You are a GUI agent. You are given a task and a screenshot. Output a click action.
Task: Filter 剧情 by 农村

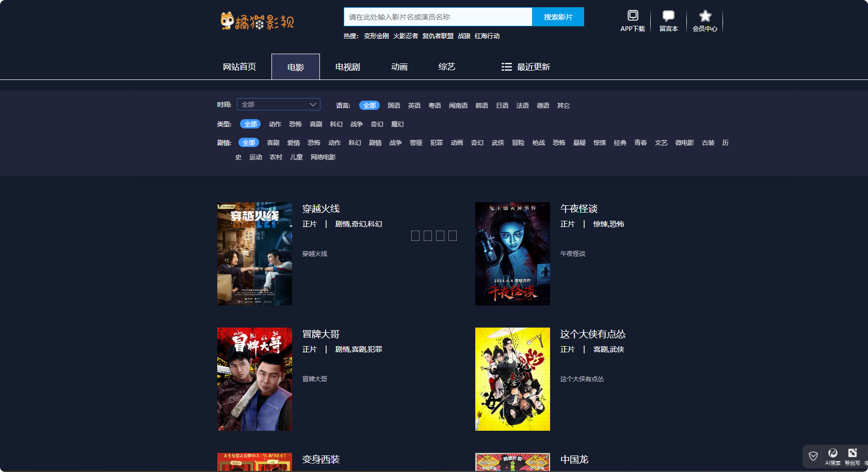(x=276, y=157)
